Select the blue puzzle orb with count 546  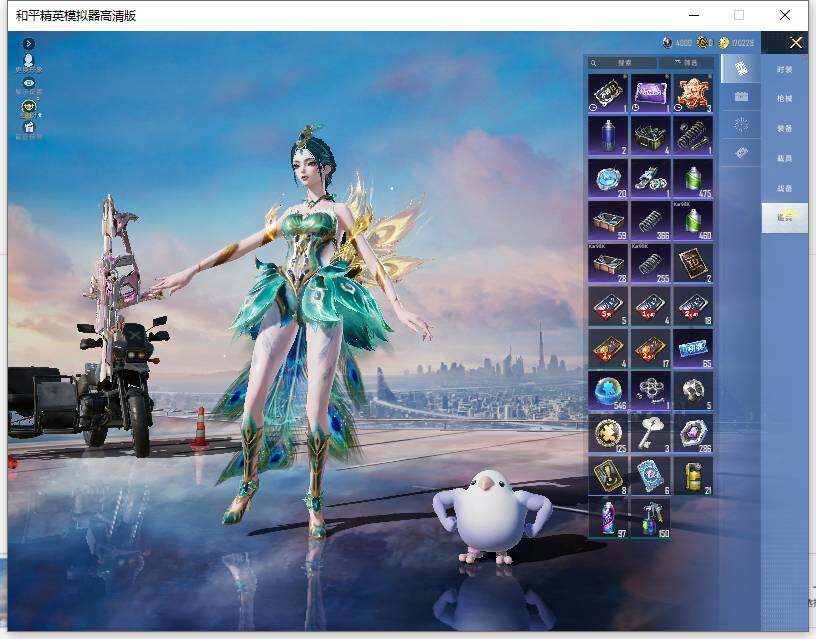tap(608, 391)
